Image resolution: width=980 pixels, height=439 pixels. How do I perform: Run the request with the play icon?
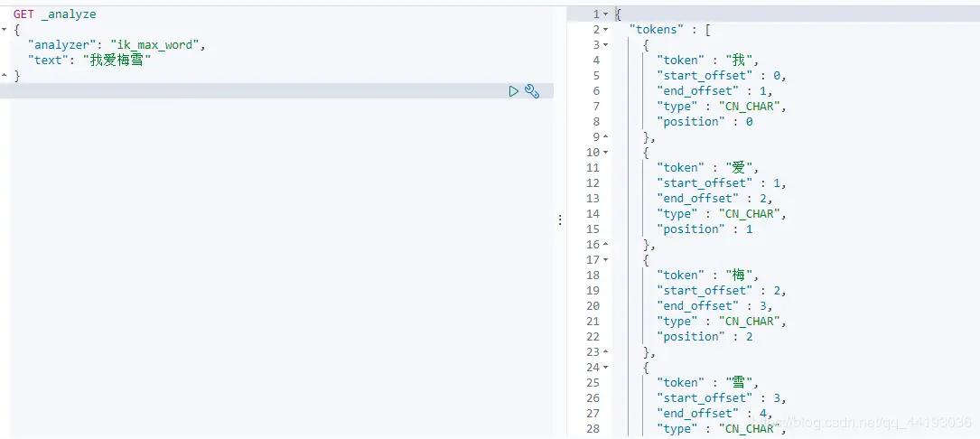[514, 91]
